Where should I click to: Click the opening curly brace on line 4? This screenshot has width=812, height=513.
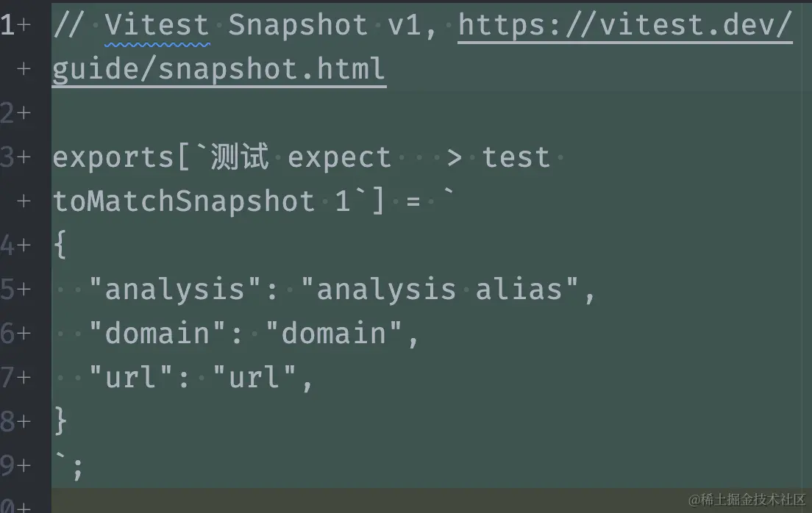(60, 245)
